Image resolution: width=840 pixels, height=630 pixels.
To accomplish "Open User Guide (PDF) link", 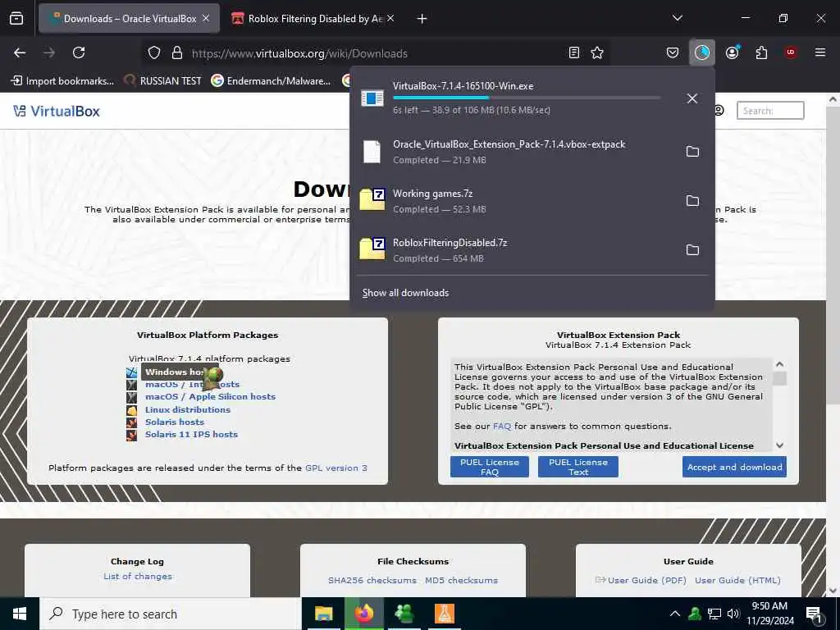I will [646, 580].
